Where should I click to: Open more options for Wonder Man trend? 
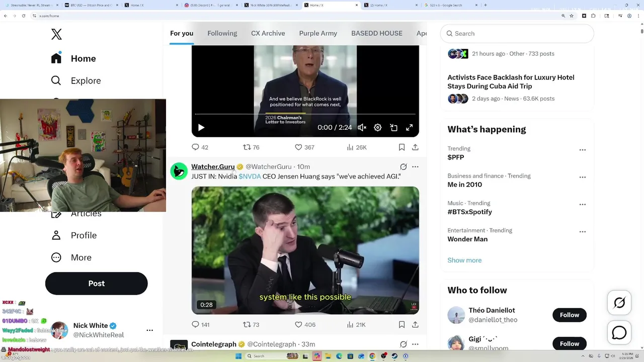pos(583,232)
